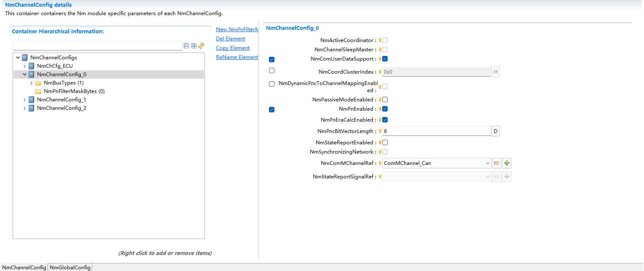Tick the NmStateReportEnabled checkbox
Image resolution: width=644 pixels, height=271 pixels.
tap(385, 143)
